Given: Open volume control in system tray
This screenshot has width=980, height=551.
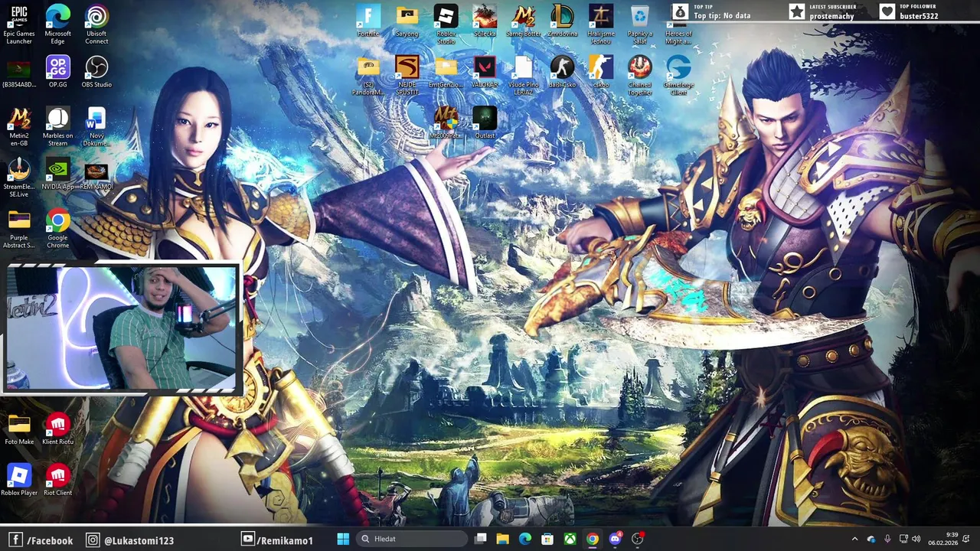Looking at the screenshot, I should [916, 539].
